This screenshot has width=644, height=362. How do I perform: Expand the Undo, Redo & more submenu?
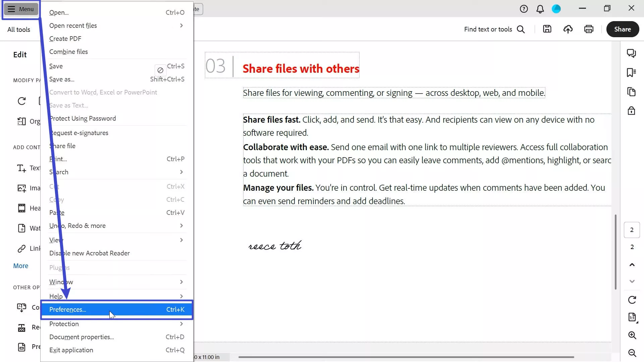(x=116, y=226)
